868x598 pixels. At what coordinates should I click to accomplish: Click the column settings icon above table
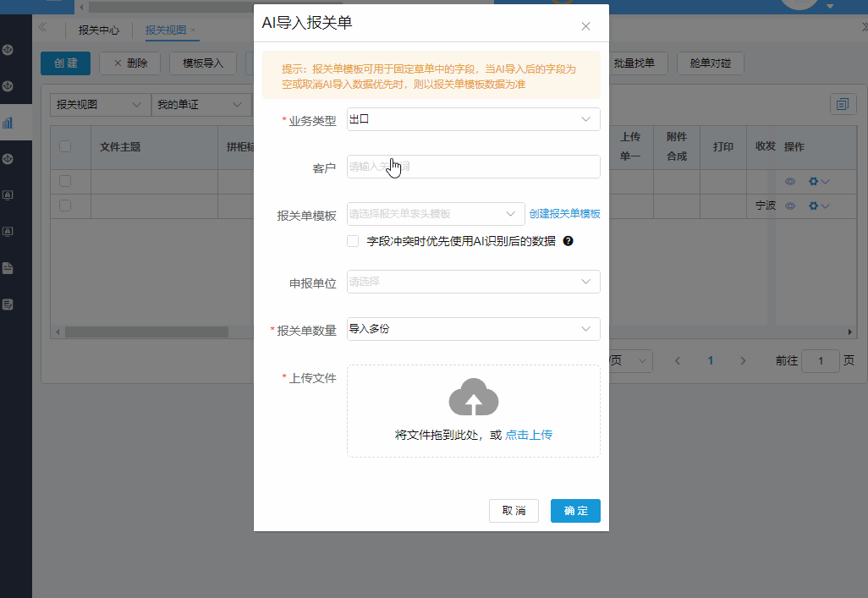843,104
